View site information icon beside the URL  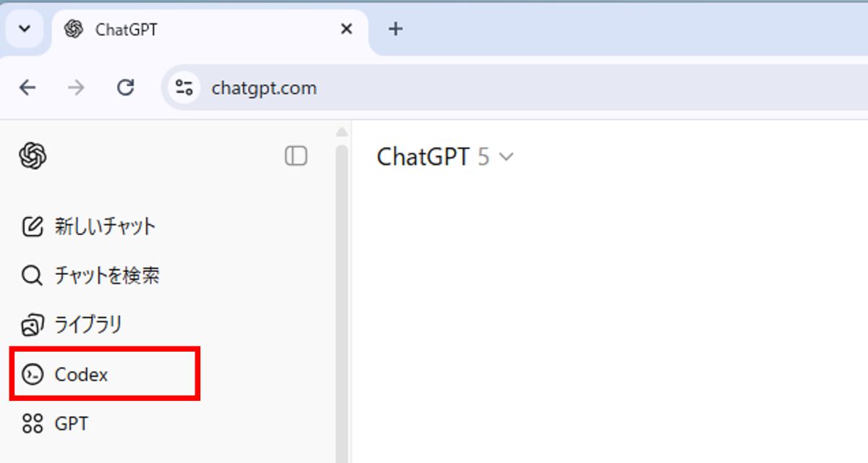click(184, 88)
